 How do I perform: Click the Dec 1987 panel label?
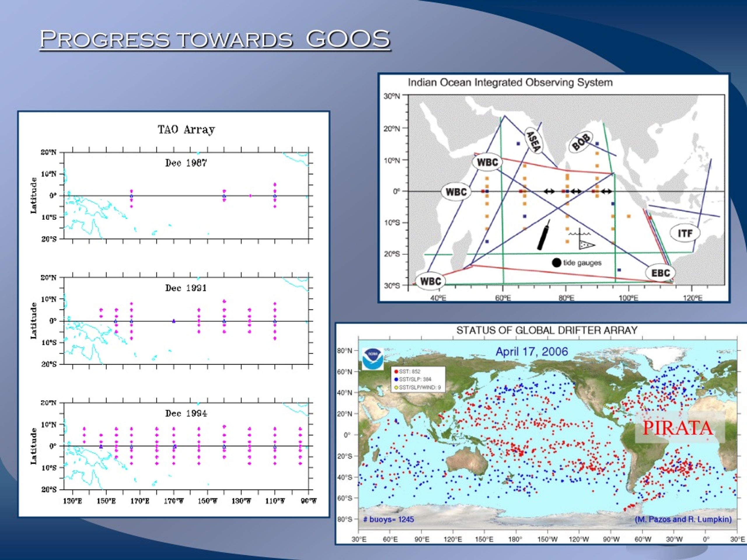[x=186, y=163]
